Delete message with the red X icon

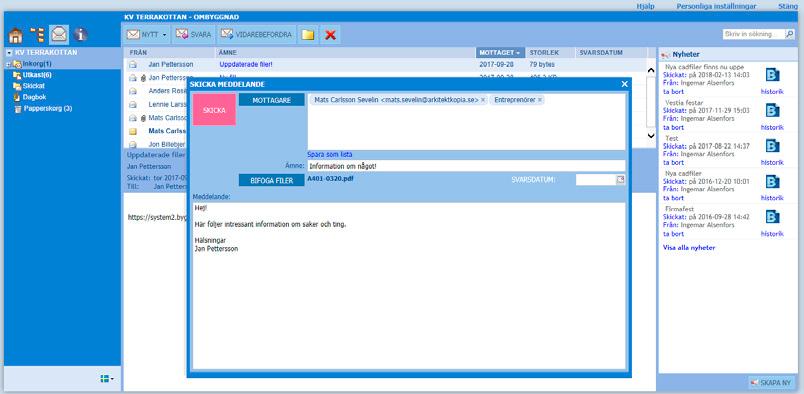pos(330,35)
